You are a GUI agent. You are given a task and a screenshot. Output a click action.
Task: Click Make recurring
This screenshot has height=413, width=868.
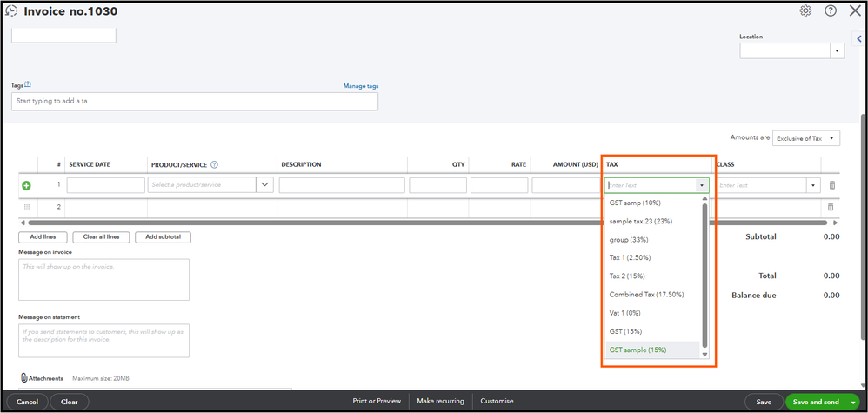[441, 401]
